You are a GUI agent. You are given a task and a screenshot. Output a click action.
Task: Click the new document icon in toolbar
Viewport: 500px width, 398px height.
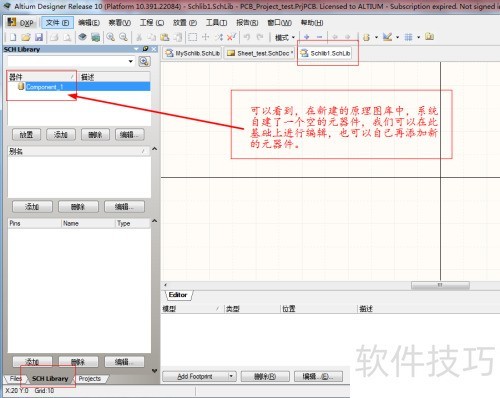point(13,37)
